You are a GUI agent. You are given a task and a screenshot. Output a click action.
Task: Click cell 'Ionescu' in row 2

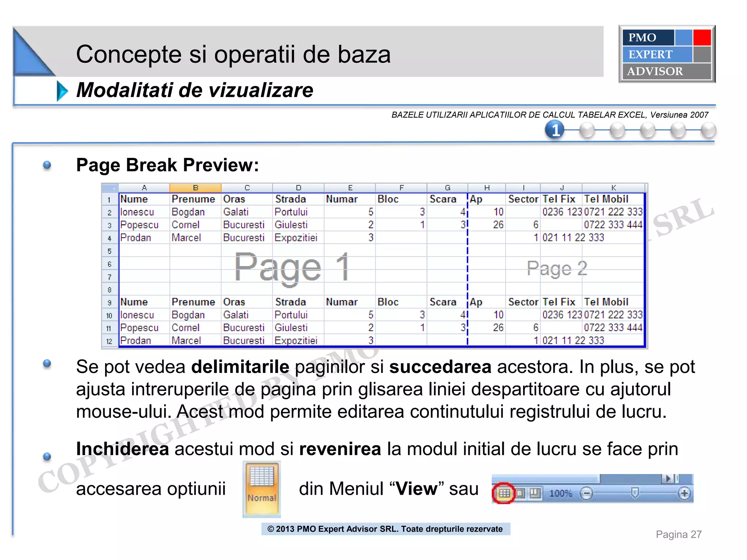coord(144,212)
